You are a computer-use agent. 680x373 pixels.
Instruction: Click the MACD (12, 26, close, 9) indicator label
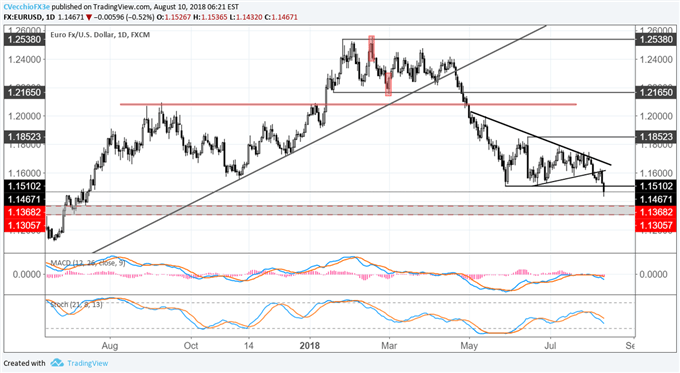pos(88,263)
